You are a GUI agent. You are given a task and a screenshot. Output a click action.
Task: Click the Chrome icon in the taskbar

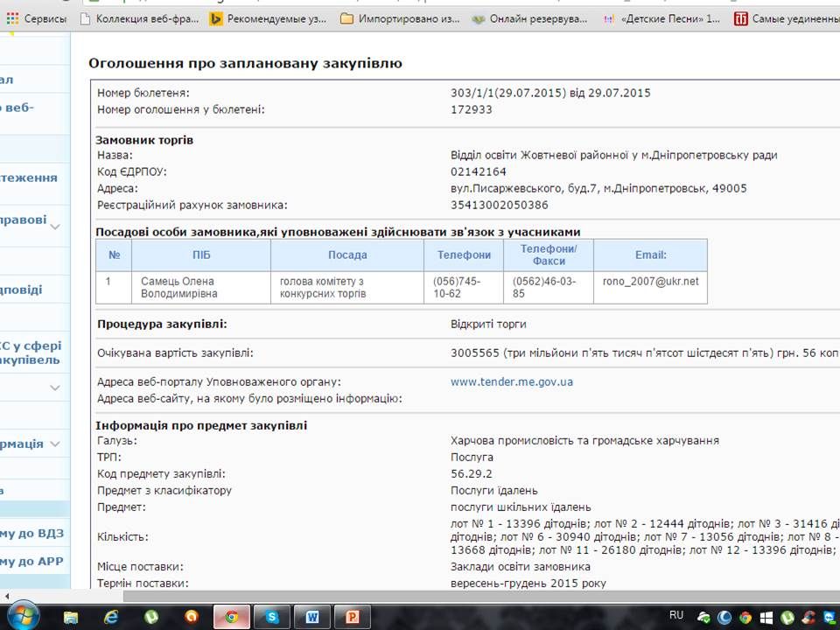point(232,617)
